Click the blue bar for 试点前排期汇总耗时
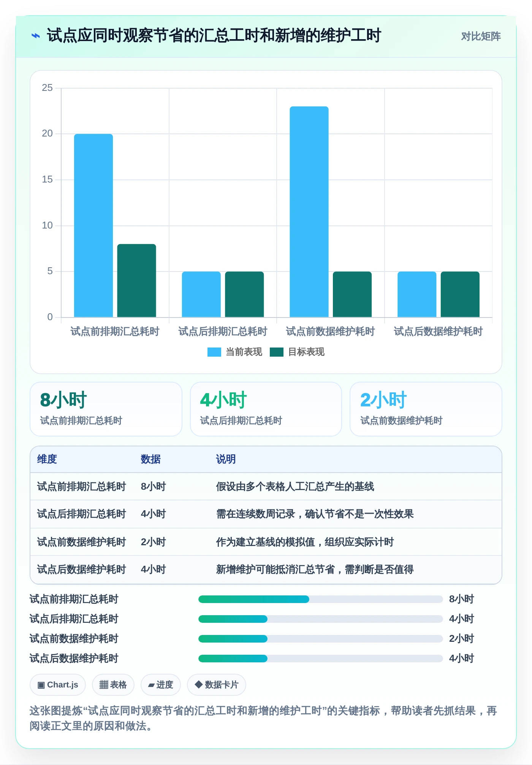Image resolution: width=532 pixels, height=765 pixels. point(93,225)
